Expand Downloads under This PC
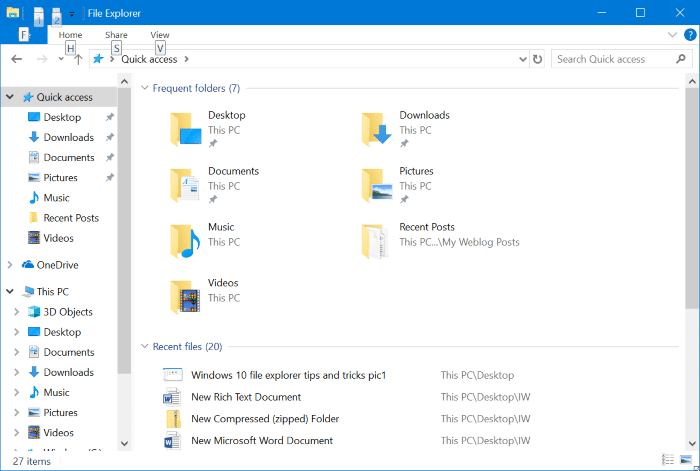The width and height of the screenshot is (700, 471). [x=17, y=372]
